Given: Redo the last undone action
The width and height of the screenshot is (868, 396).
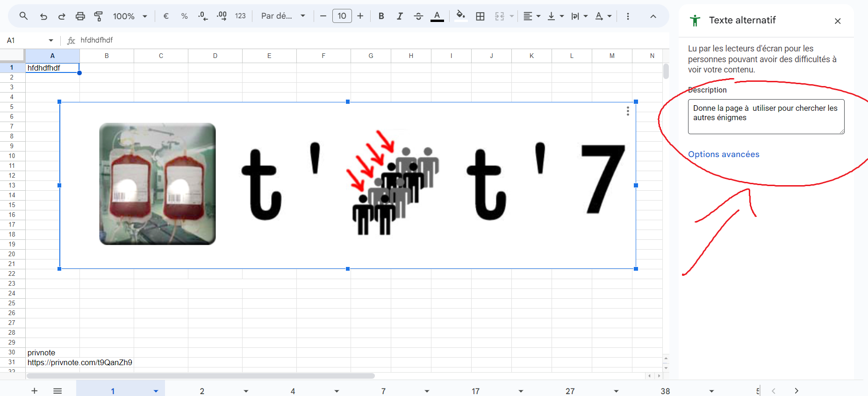Looking at the screenshot, I should (x=62, y=16).
